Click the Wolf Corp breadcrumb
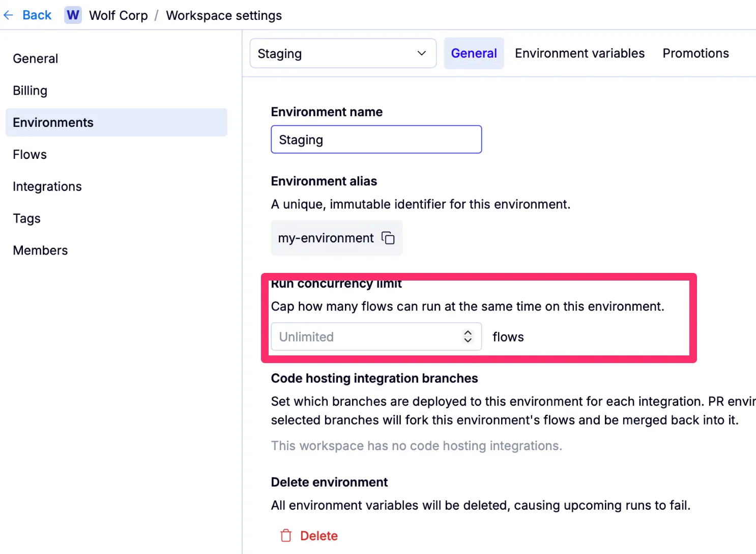 [119, 15]
